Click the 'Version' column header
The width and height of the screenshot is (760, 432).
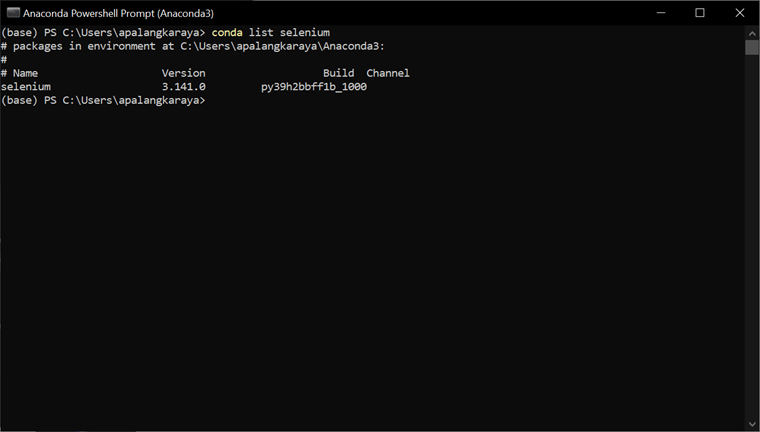pos(183,73)
